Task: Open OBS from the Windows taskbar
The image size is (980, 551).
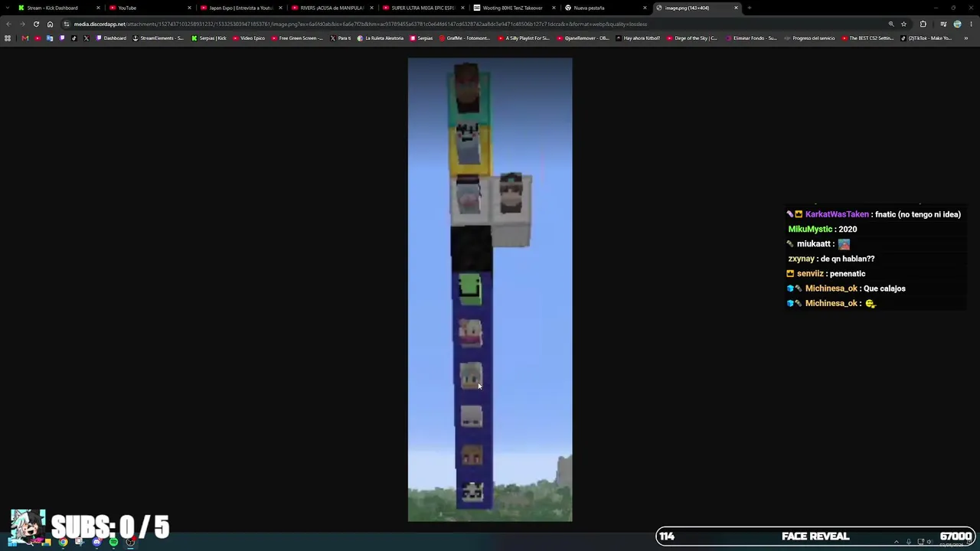Action: tap(130, 542)
